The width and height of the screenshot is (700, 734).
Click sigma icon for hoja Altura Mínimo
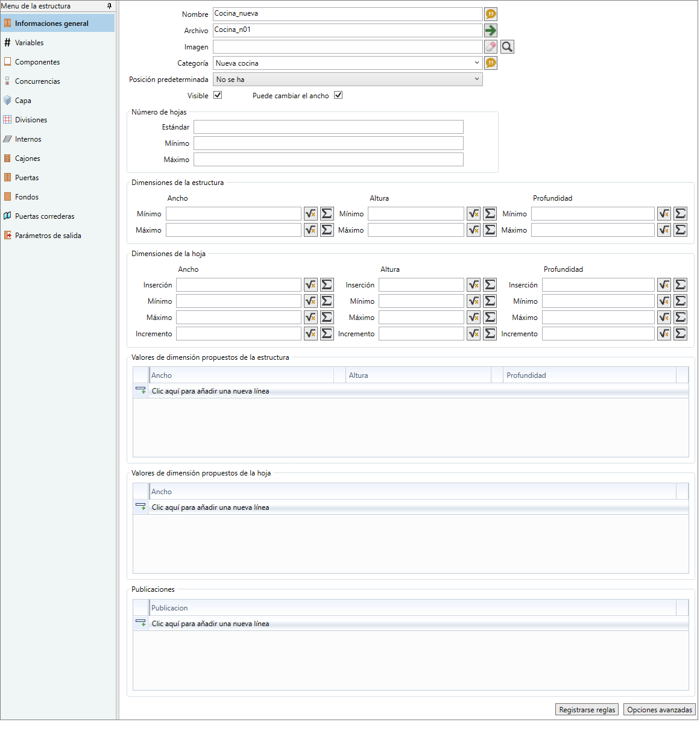coord(490,301)
